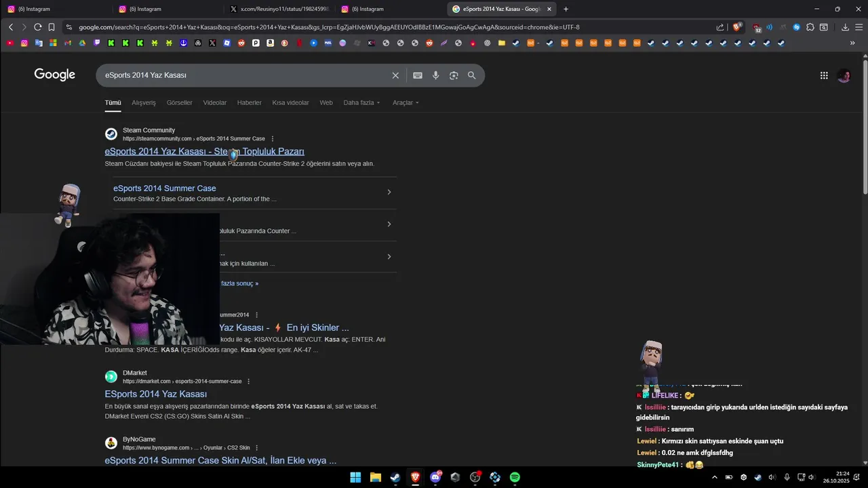Open the browser extensions puzzle icon

click(810, 27)
